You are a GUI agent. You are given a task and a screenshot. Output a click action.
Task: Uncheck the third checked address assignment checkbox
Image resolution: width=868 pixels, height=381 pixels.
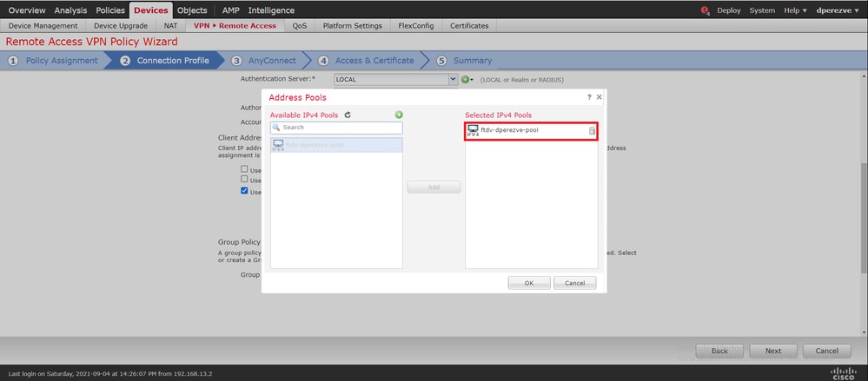point(244,191)
